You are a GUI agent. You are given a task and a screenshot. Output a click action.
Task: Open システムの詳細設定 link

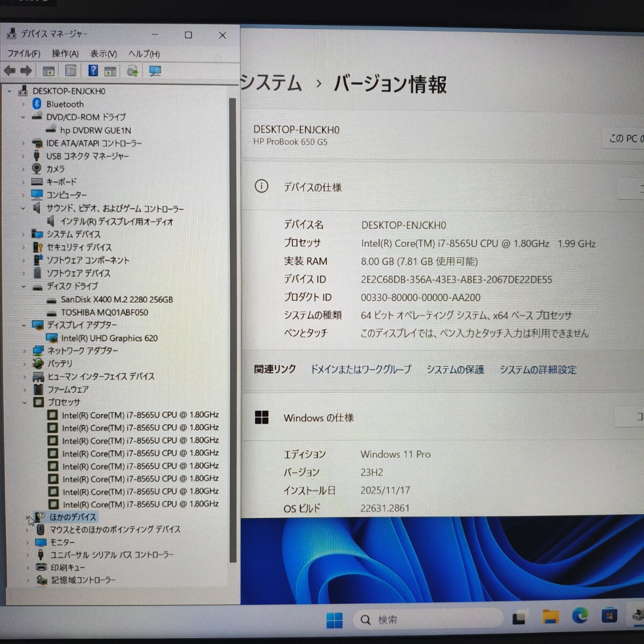pos(538,369)
